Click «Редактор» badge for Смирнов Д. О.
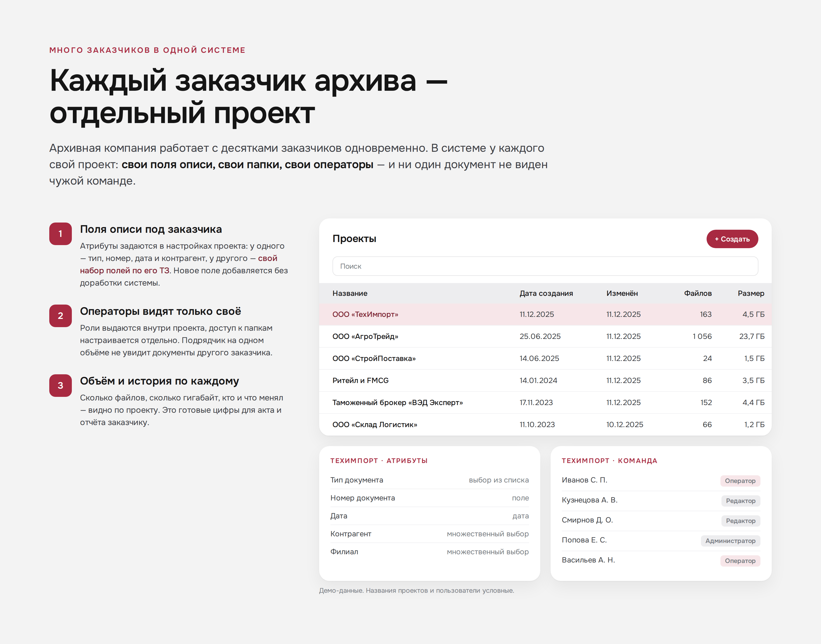This screenshot has height=644, width=821. tap(740, 521)
